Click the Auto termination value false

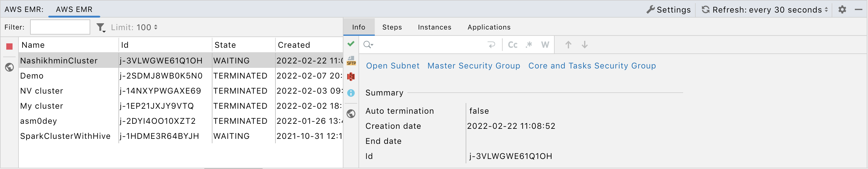[x=479, y=111]
